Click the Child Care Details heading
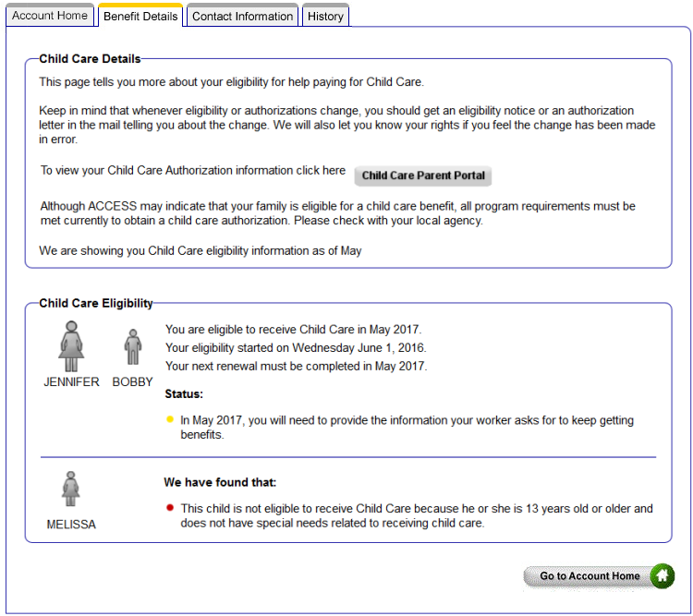The image size is (693, 616). [90, 59]
